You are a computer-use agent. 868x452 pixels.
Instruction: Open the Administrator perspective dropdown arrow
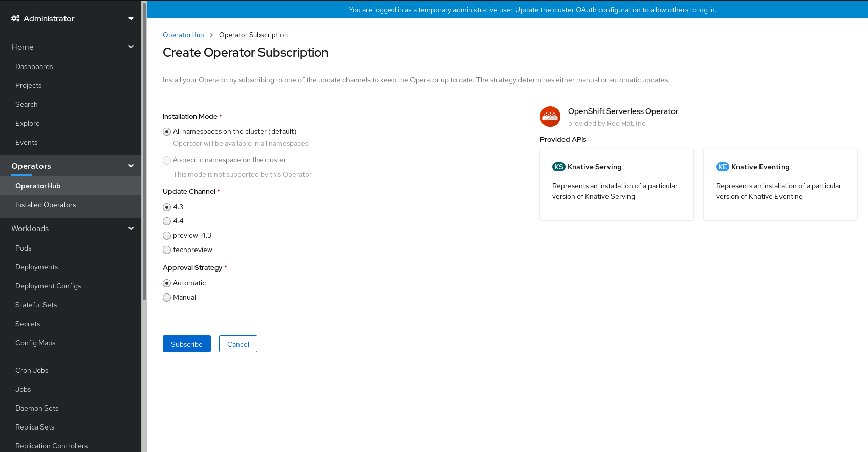(131, 18)
